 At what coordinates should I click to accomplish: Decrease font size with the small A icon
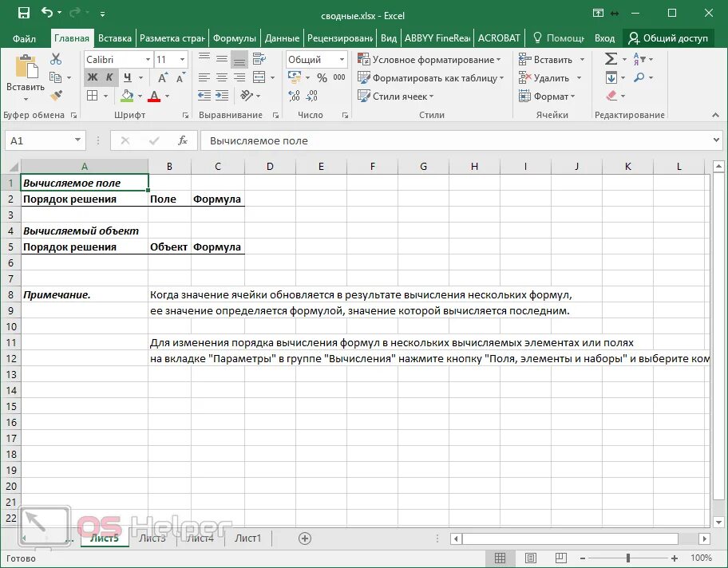[180, 77]
